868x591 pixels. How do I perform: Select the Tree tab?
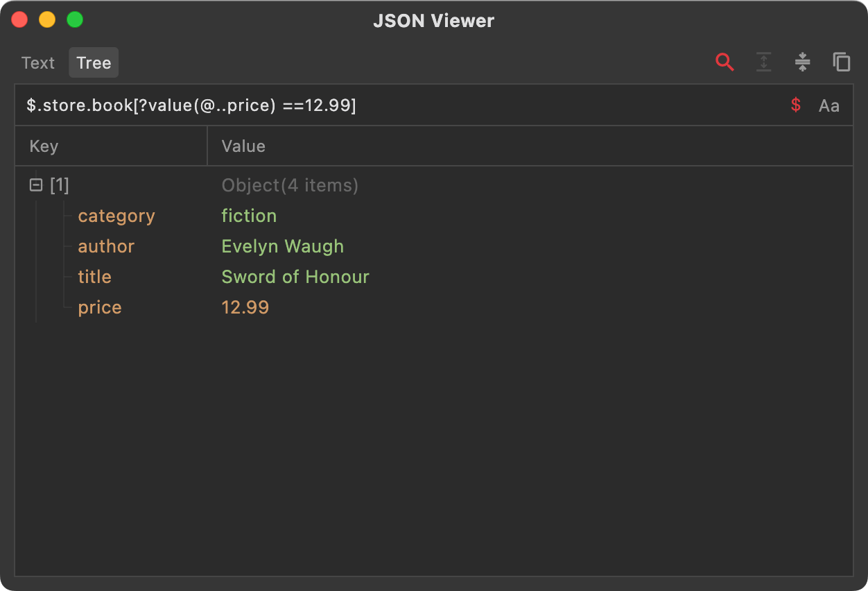pos(94,63)
